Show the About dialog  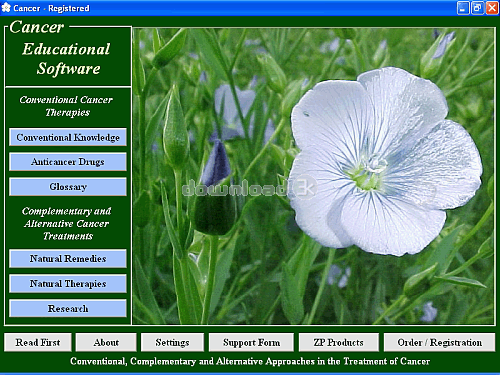106,342
